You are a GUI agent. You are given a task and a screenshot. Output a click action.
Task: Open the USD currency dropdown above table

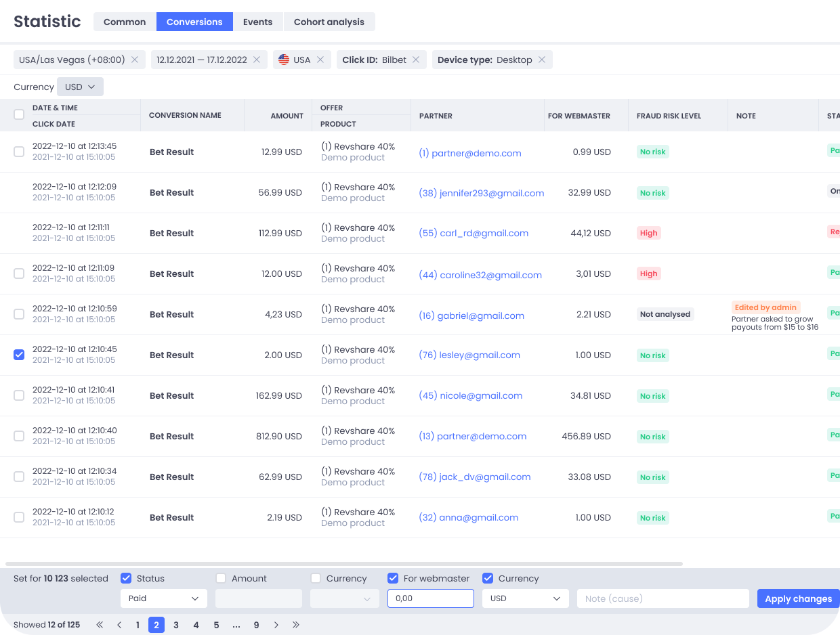80,87
